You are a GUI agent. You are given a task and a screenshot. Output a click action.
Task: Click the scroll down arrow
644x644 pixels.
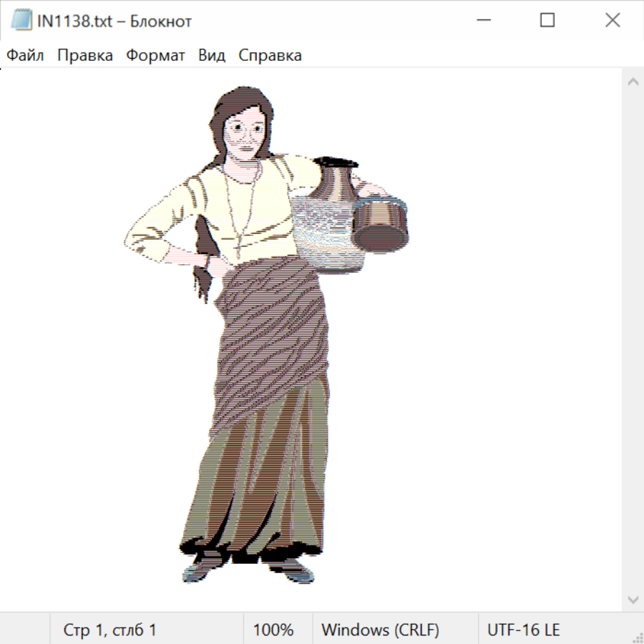[x=633, y=599]
